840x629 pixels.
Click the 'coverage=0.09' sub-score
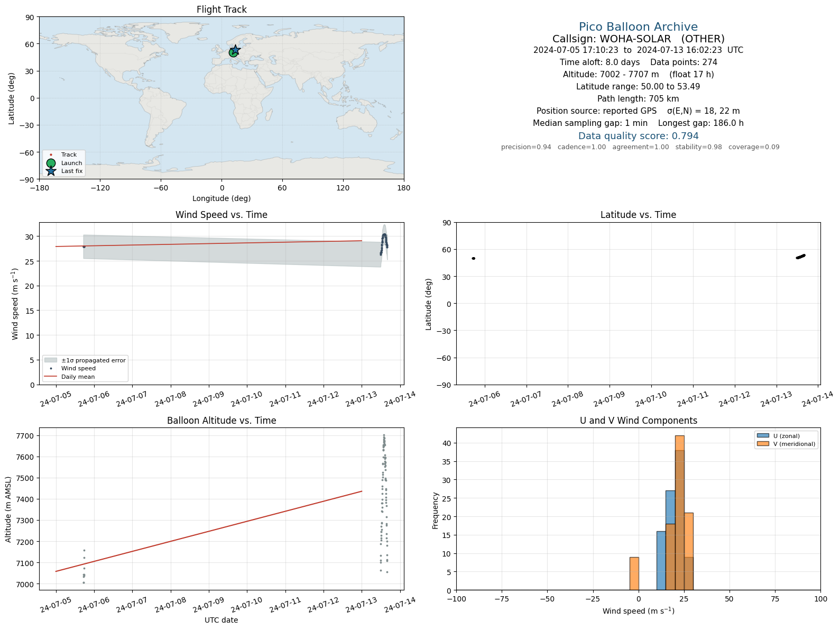(754, 147)
